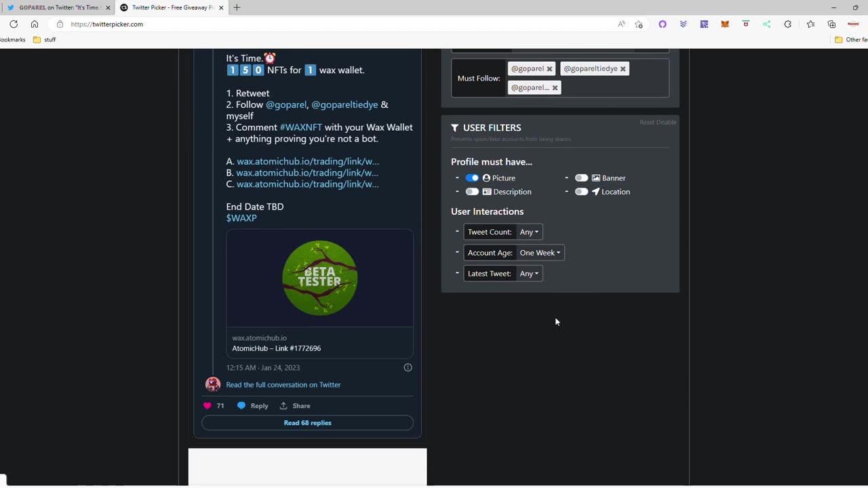The height and width of the screenshot is (488, 868).
Task: Click the tweet Share icon
Action: 283,406
